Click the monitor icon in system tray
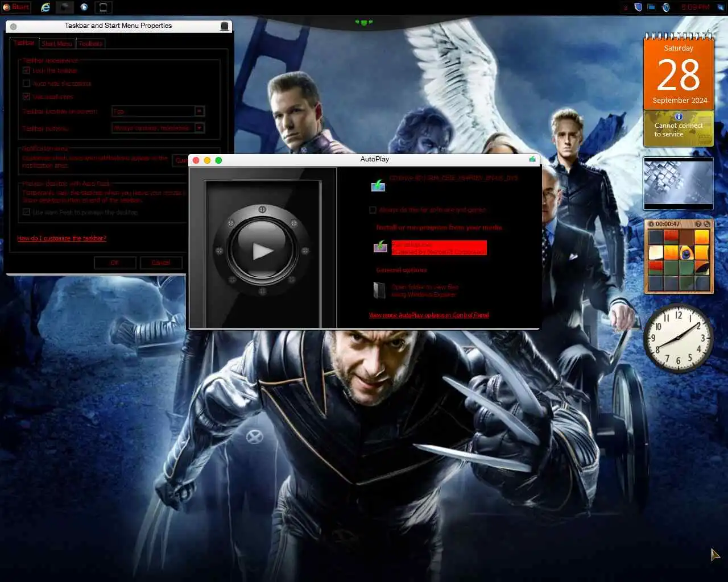728x582 pixels. coord(652,7)
